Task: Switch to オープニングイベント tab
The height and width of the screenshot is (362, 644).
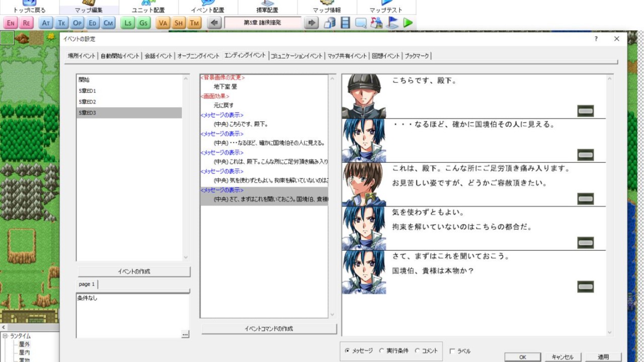Action: pyautogui.click(x=198, y=56)
